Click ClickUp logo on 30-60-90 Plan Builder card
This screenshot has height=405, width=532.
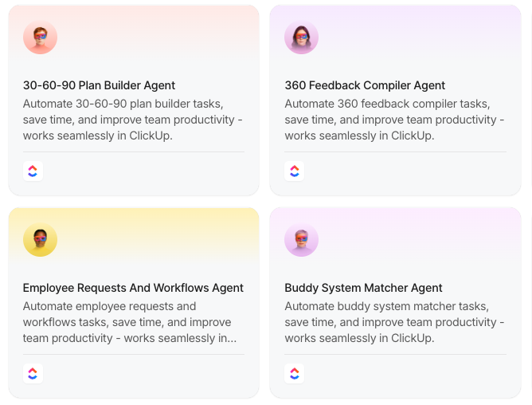(x=33, y=171)
